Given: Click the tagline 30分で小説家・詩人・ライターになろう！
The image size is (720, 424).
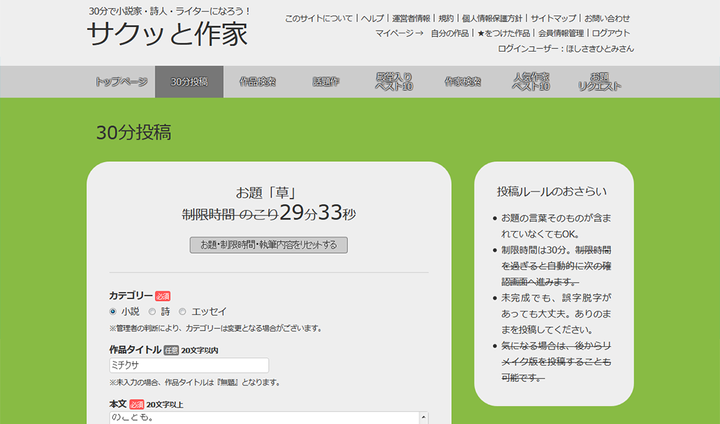Looking at the screenshot, I should click(x=169, y=11).
